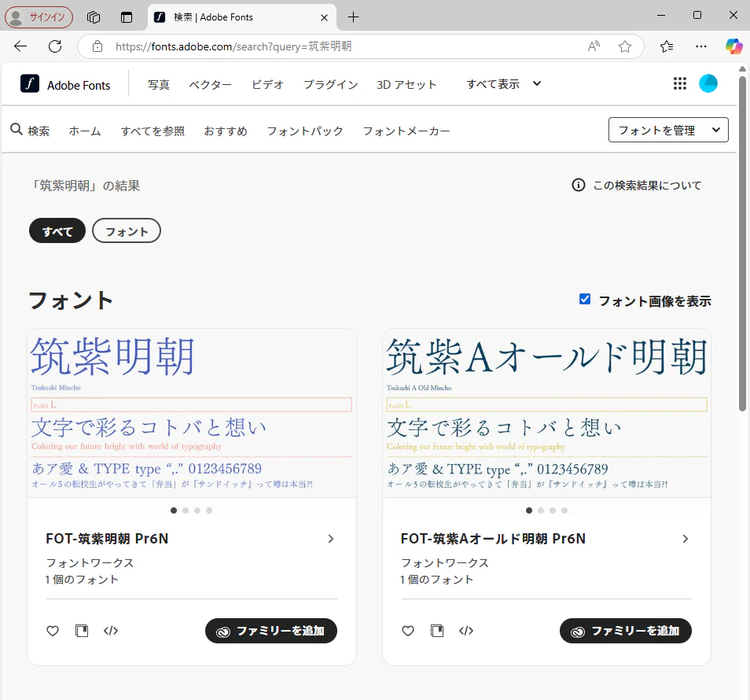
Task: Open the Copilot icon
Action: click(x=733, y=46)
